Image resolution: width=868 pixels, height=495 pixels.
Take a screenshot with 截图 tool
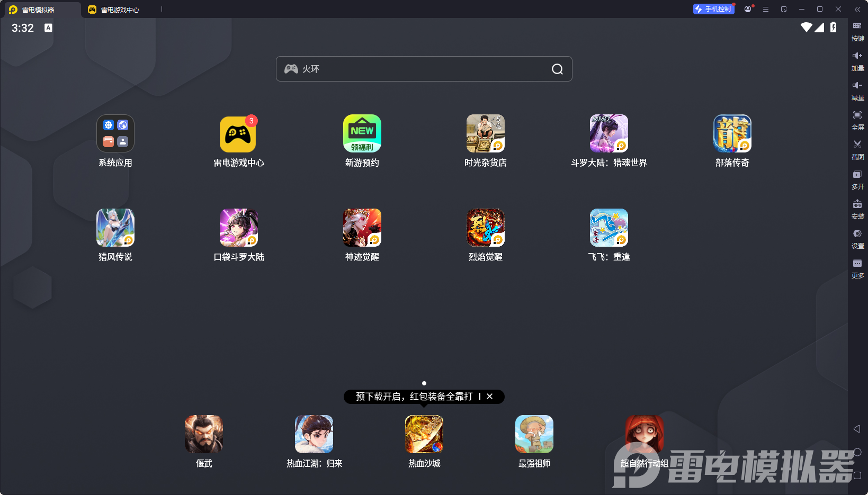pyautogui.click(x=857, y=150)
